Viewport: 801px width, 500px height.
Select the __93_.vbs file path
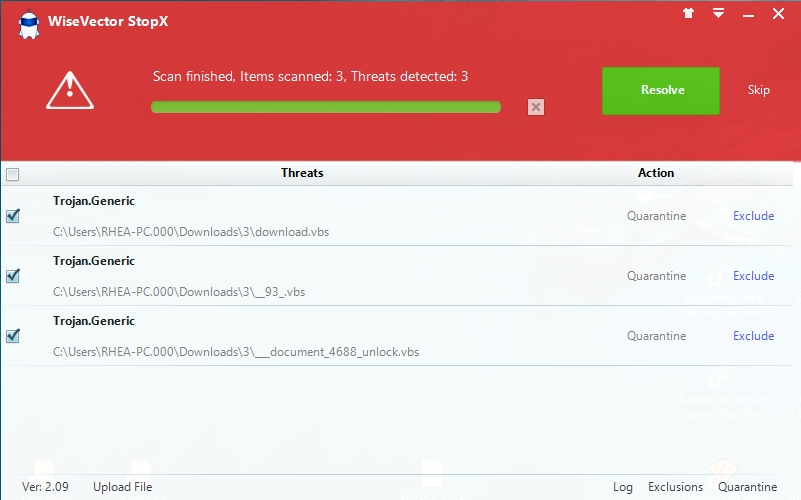(179, 292)
